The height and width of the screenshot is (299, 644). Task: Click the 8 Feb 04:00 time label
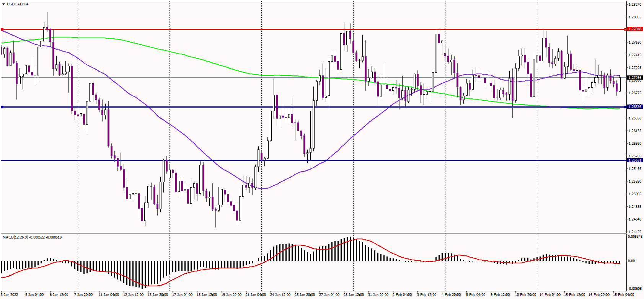click(x=476, y=295)
